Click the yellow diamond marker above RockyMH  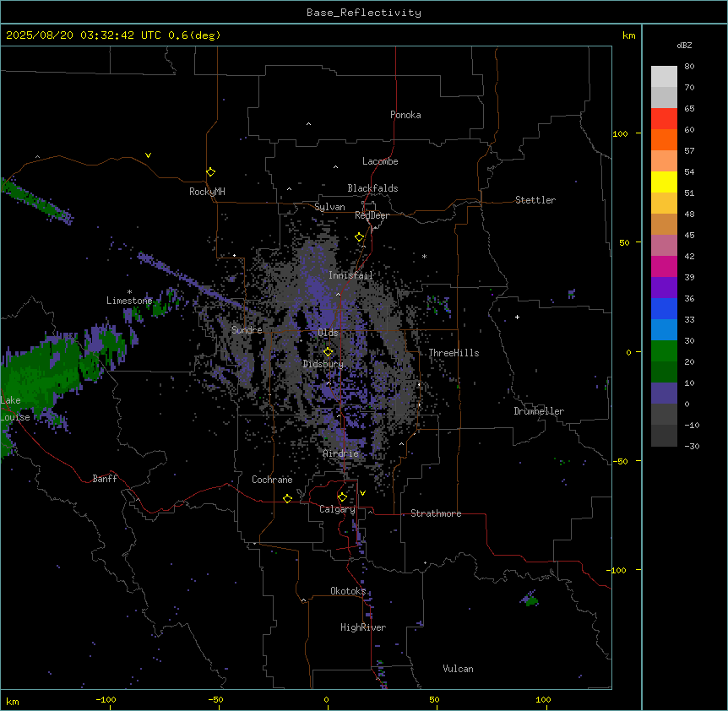tap(210, 171)
